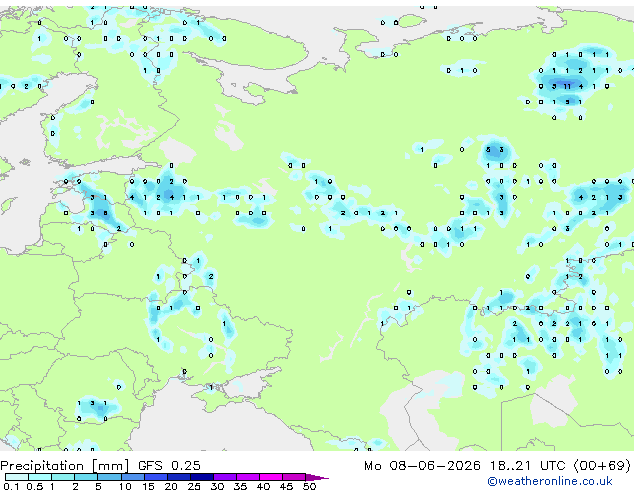The width and height of the screenshot is (634, 490).
Task: Pick the 5 mm legend color swatch
Action: (109, 477)
